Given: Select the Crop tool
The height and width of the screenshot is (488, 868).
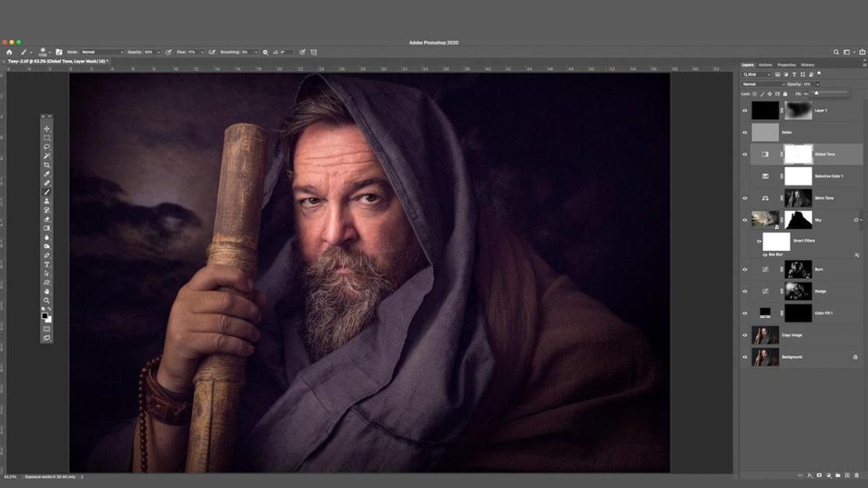Looking at the screenshot, I should coord(47,165).
